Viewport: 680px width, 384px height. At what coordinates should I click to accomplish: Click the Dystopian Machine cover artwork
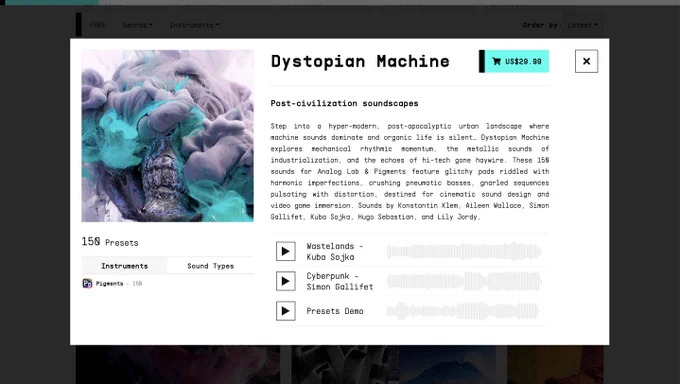point(167,136)
